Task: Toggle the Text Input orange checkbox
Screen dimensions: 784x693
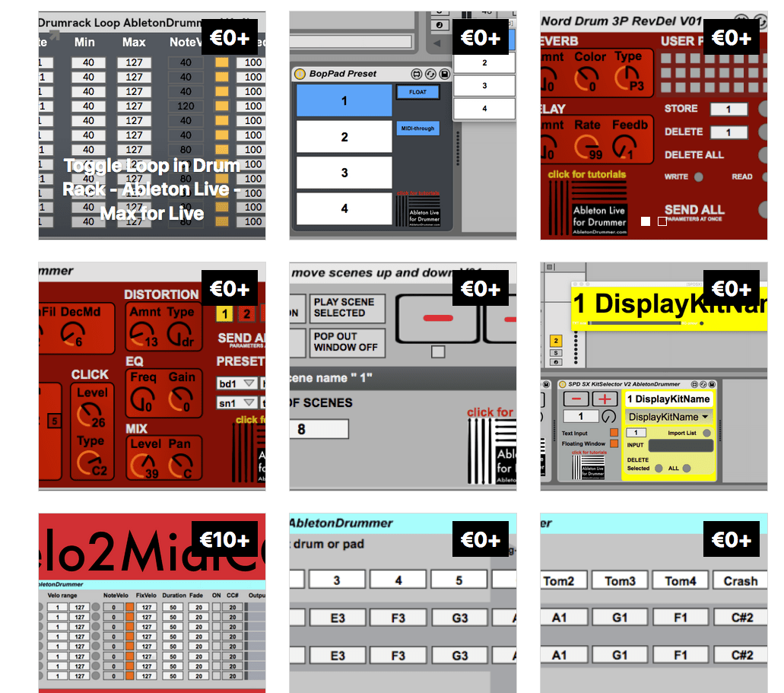Action: (614, 433)
